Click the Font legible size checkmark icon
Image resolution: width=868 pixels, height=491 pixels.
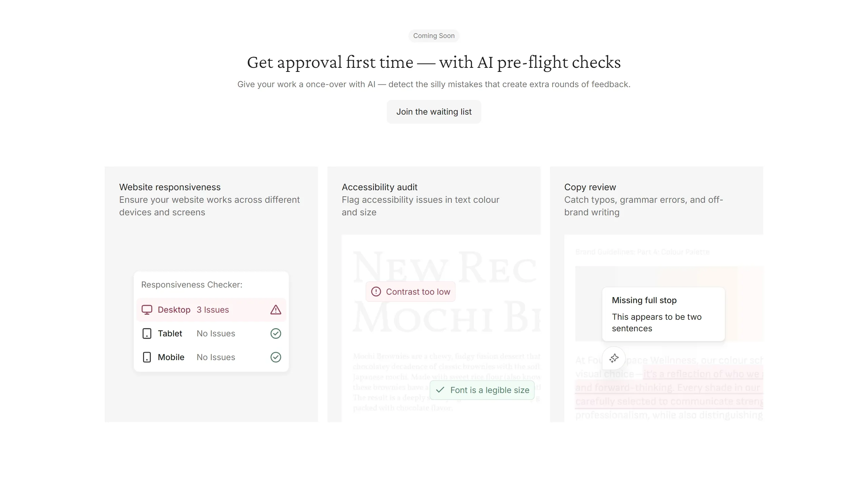coord(440,390)
